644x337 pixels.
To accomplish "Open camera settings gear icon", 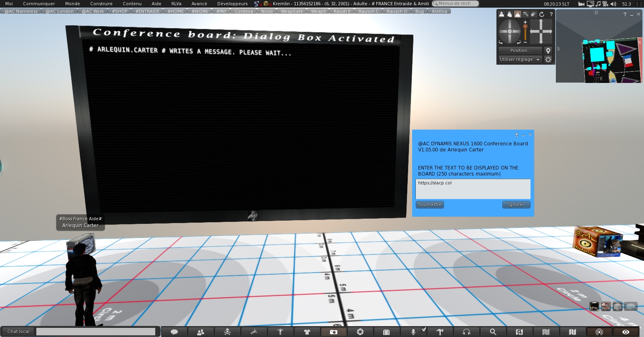I will 548,60.
